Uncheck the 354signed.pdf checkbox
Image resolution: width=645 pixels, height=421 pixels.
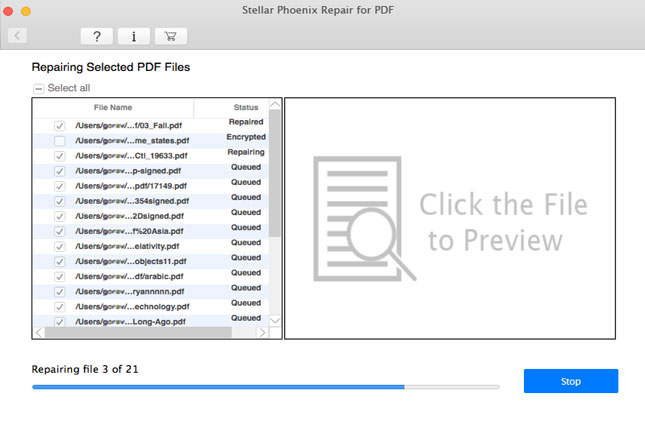60,201
